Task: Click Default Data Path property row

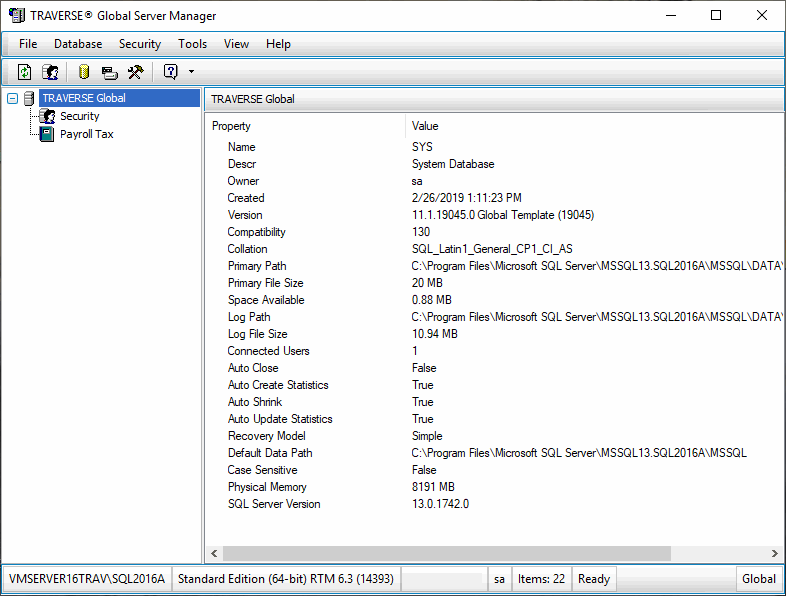Action: click(x=494, y=453)
